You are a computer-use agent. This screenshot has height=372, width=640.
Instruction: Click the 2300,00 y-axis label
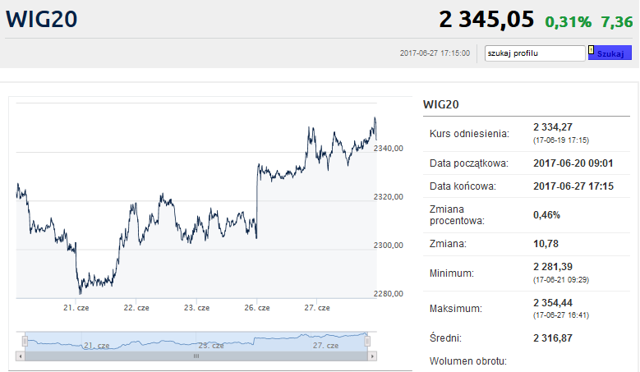click(x=388, y=245)
